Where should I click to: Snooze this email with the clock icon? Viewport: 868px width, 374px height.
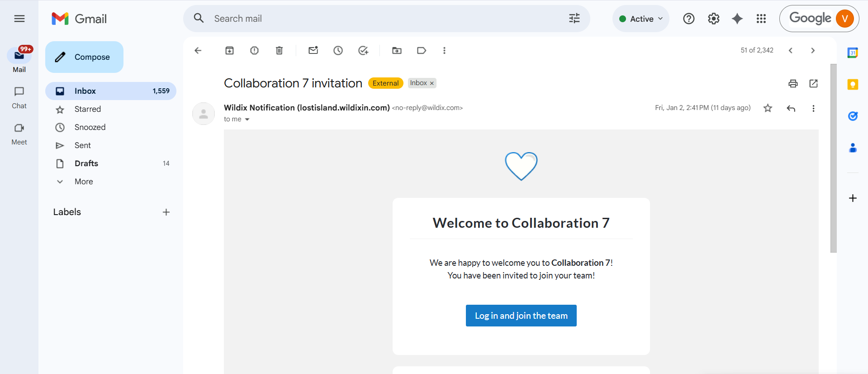(x=338, y=50)
